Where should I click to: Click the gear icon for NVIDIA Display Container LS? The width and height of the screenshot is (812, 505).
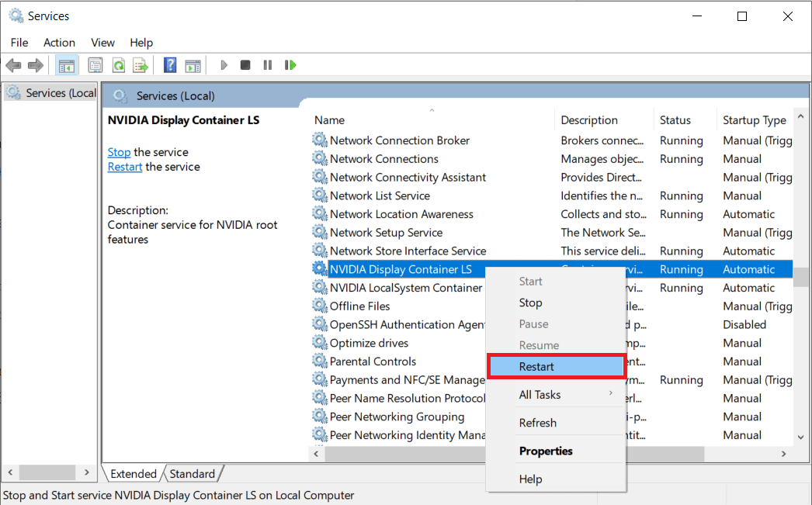320,268
